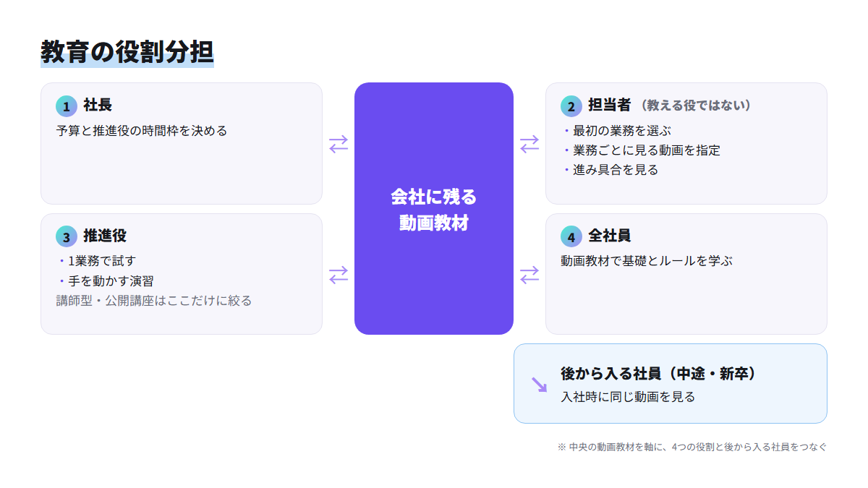
Task: Select the heading 社長
Action: (98, 106)
